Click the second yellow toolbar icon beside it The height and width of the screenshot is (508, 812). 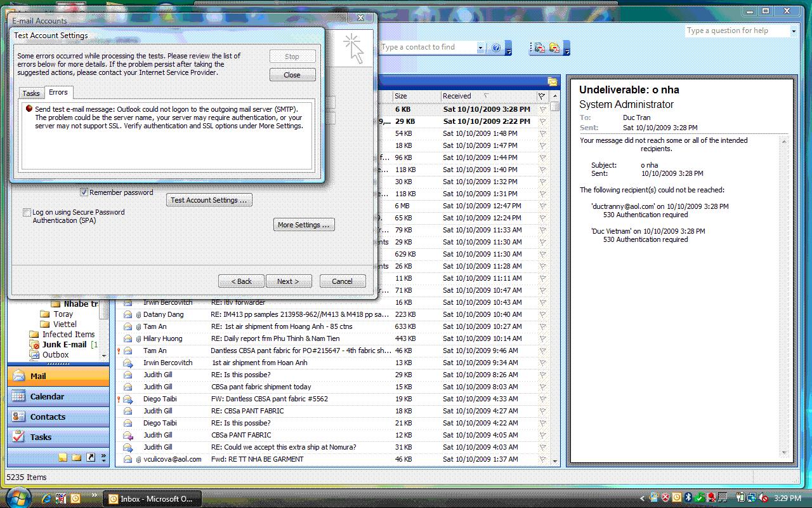554,48
